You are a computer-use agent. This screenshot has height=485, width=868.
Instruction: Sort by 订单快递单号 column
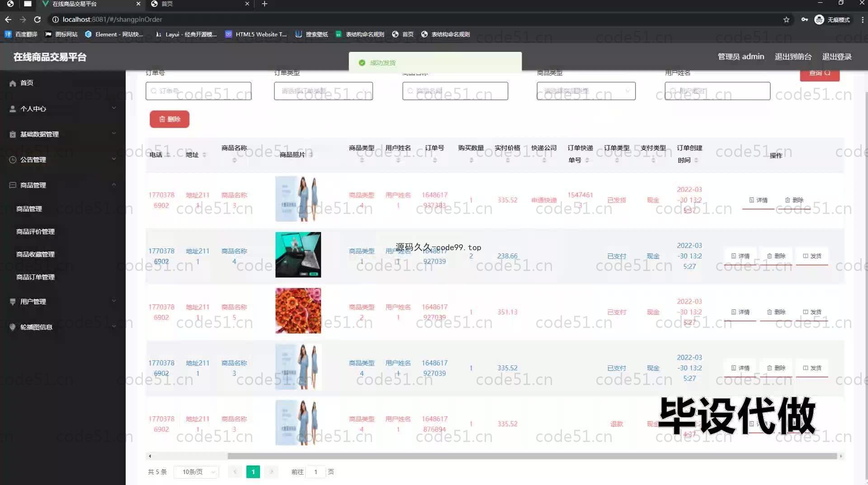pos(587,160)
